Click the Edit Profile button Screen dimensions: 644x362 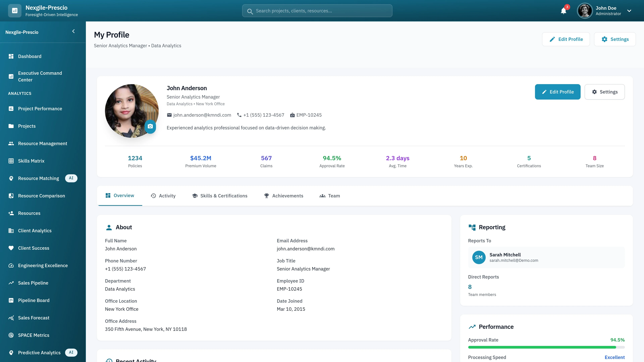coord(557,92)
